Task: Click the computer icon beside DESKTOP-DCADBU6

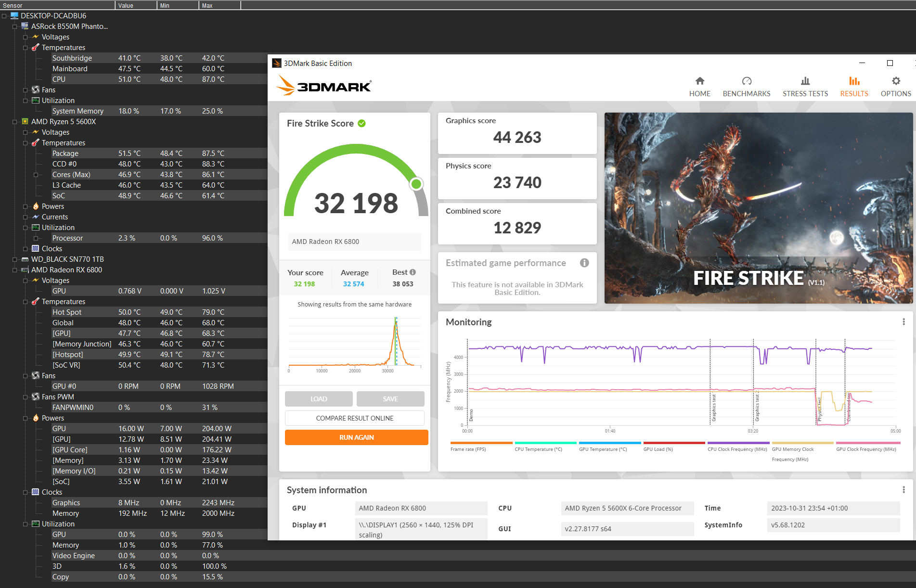Action: (14, 16)
